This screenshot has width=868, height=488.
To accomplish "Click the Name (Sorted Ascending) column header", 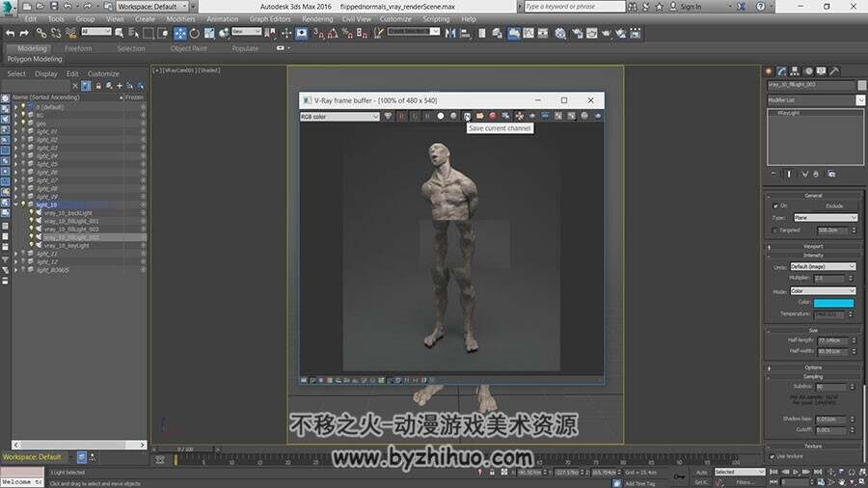I will [67, 97].
